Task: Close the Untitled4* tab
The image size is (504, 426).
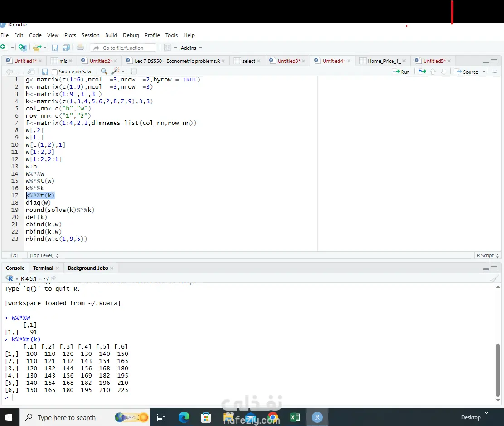Action: [349, 61]
